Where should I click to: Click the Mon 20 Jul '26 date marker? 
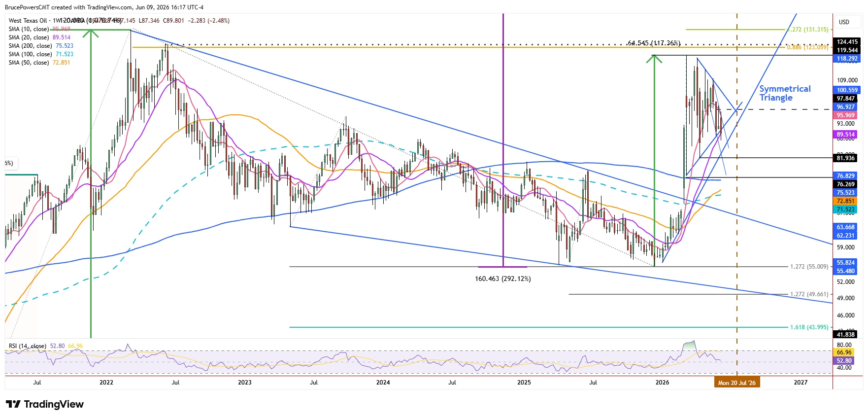pyautogui.click(x=737, y=383)
